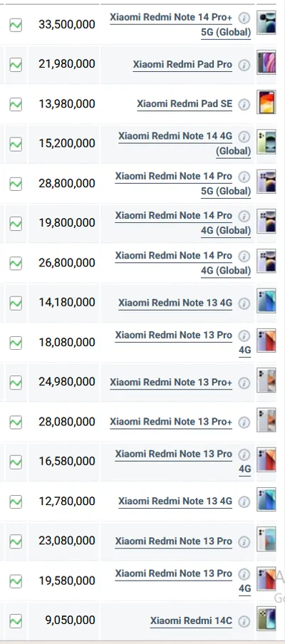Click info icon in the 19,800,000 row
285x644 pixels.
[244, 216]
